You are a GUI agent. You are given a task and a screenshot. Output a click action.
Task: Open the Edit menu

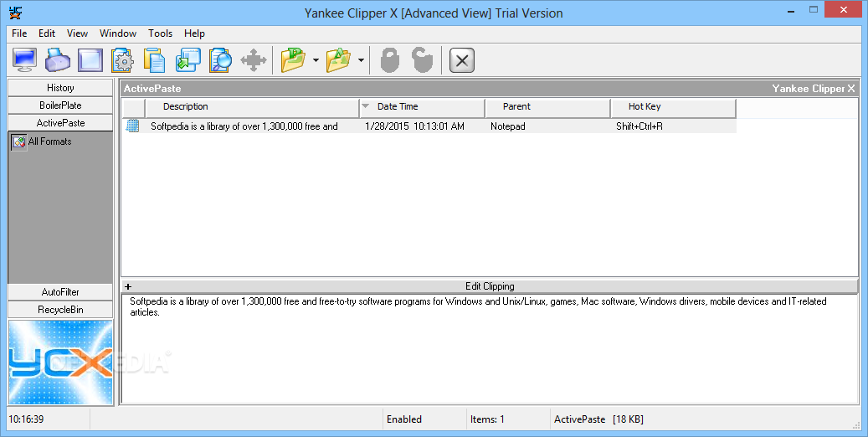(x=47, y=33)
